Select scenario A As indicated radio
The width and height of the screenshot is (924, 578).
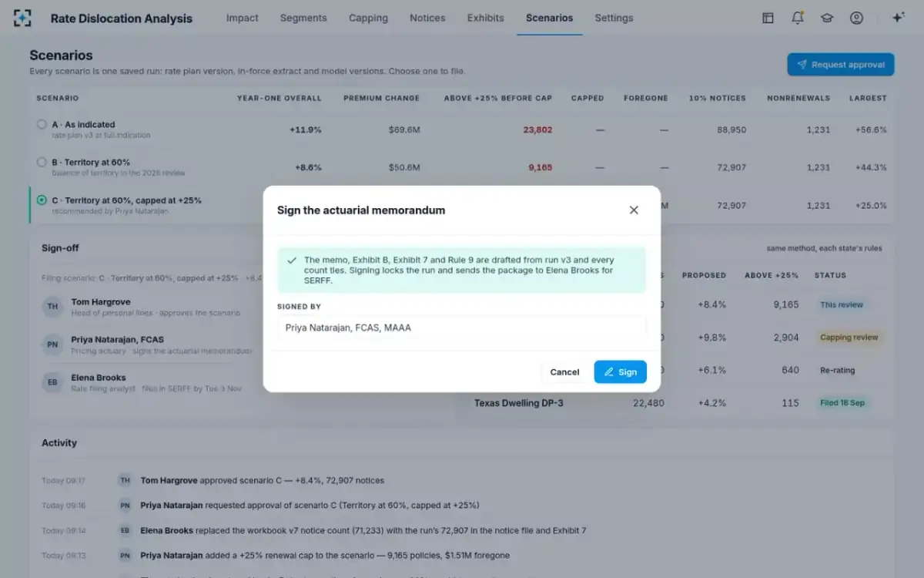click(42, 124)
